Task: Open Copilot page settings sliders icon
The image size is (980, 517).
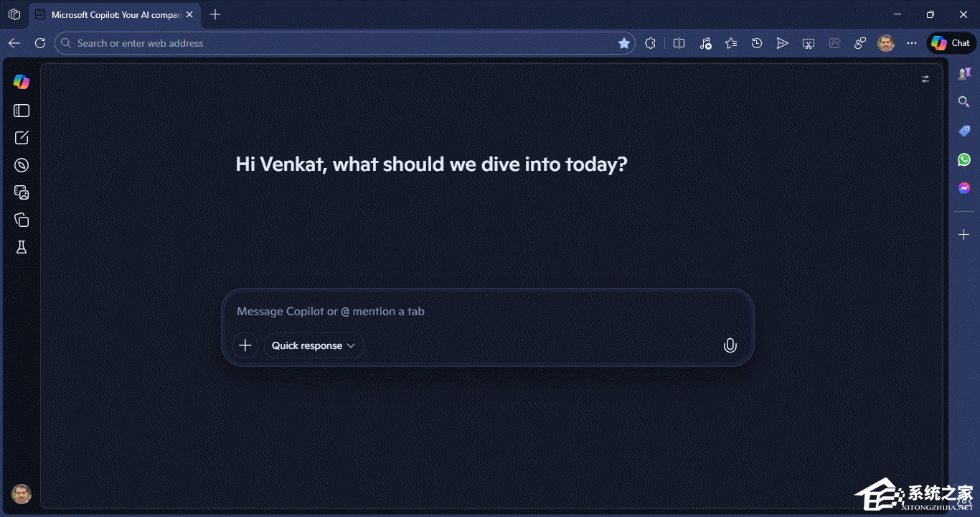Action: 925,79
